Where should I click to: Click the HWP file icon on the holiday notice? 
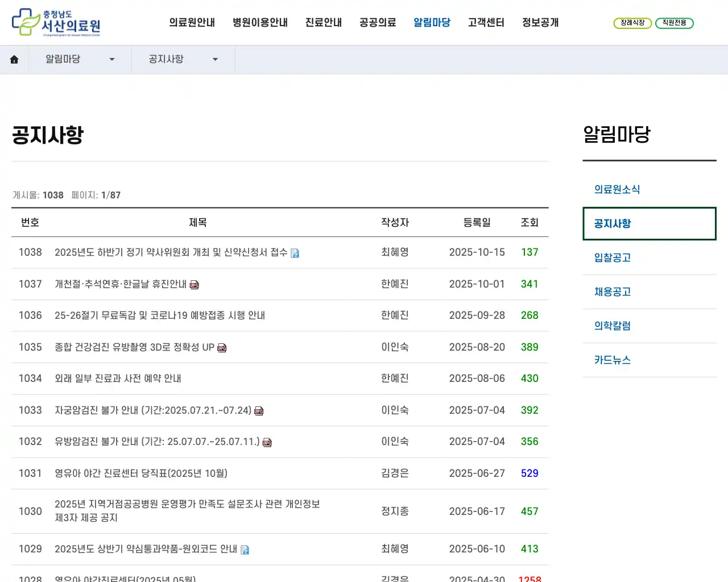point(195,284)
